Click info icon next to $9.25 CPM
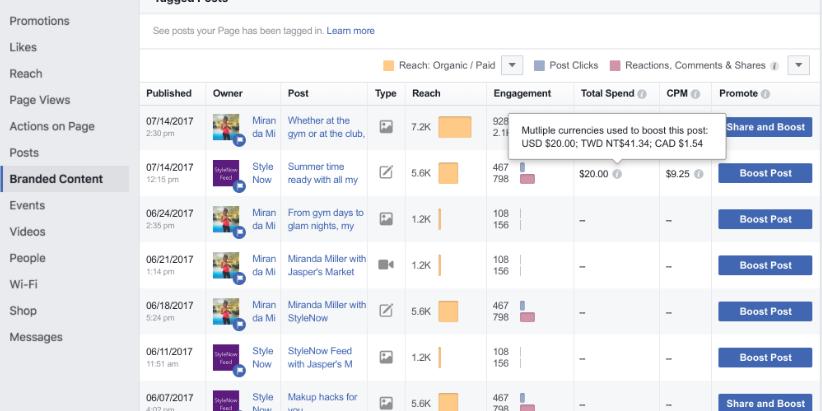822x411 pixels. coord(698,174)
